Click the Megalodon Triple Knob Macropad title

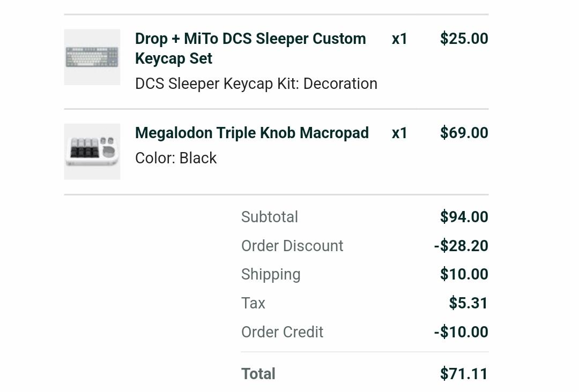(x=252, y=133)
